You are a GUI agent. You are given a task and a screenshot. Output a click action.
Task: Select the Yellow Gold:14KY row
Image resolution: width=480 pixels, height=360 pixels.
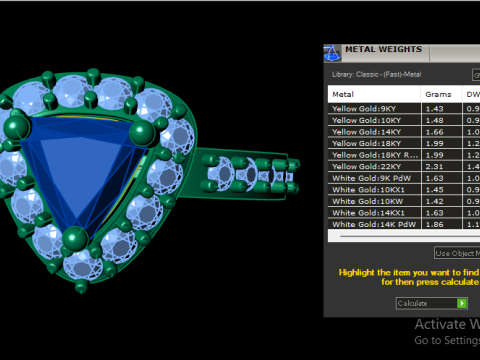tap(404, 132)
